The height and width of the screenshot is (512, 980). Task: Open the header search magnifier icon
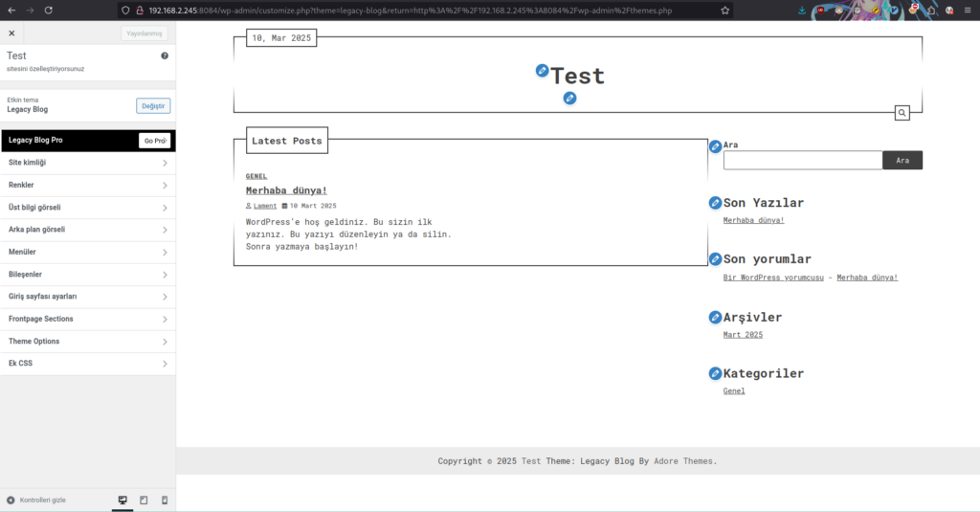click(902, 114)
